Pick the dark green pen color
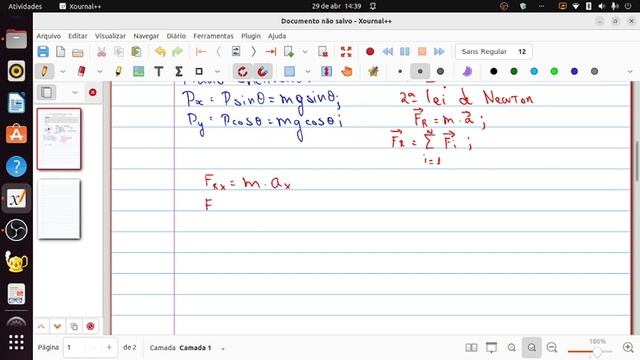640x360 pixels. click(514, 71)
